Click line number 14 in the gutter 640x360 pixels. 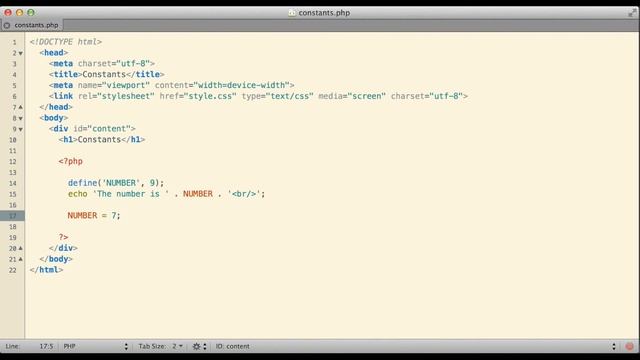tap(13, 183)
